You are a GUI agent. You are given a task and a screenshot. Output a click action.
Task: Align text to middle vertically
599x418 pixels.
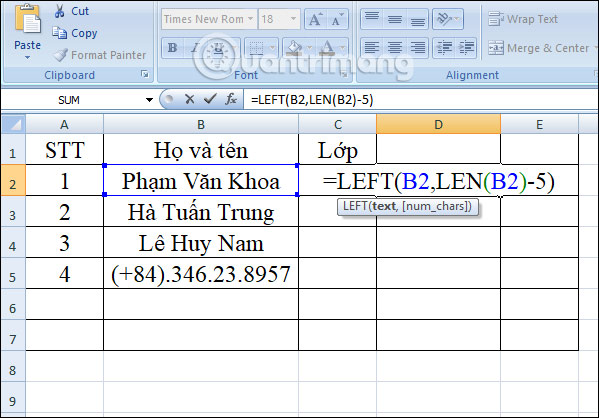(395, 19)
